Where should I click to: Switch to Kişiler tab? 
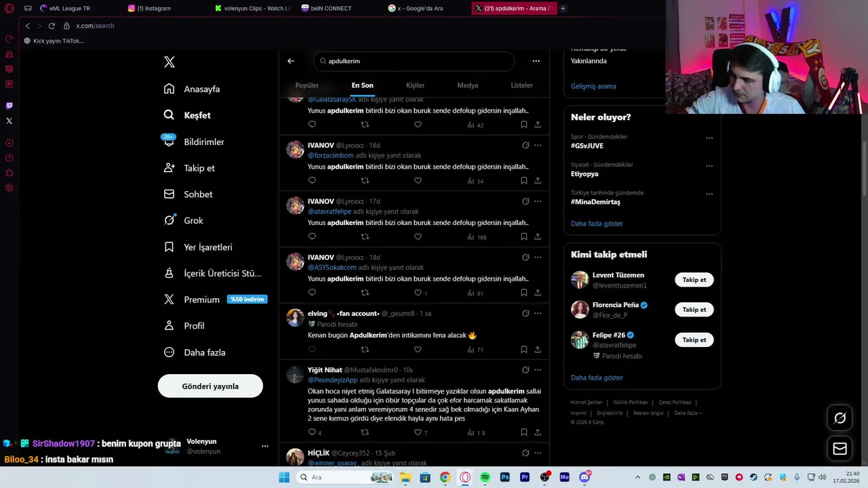coord(415,85)
